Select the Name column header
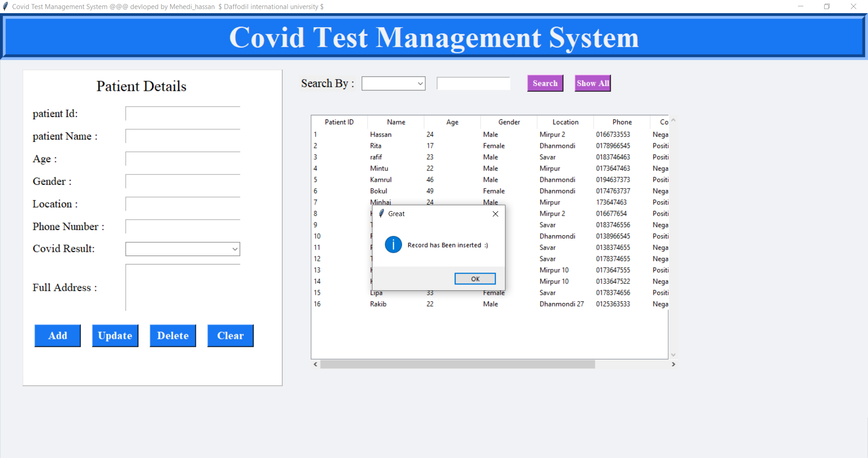 (x=396, y=122)
